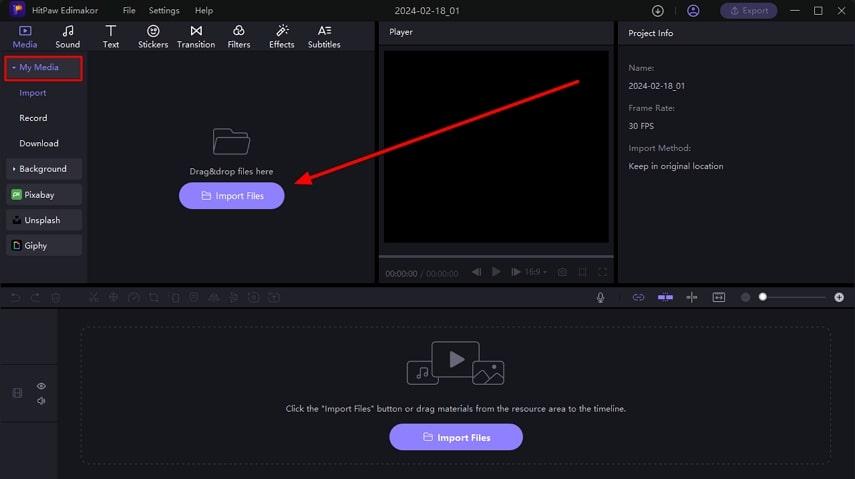Switch to the Sound tab
Screen dimensions: 855x479
68,37
